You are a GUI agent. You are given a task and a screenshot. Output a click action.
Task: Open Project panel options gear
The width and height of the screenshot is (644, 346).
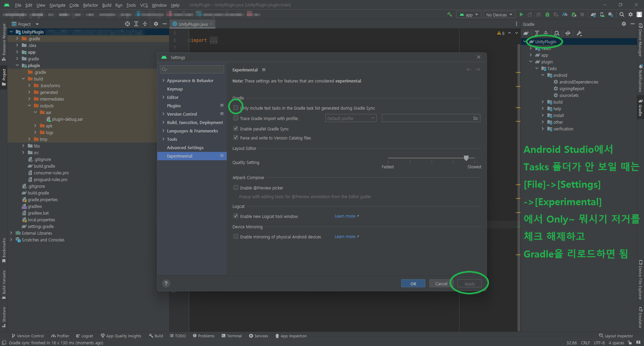(156, 24)
